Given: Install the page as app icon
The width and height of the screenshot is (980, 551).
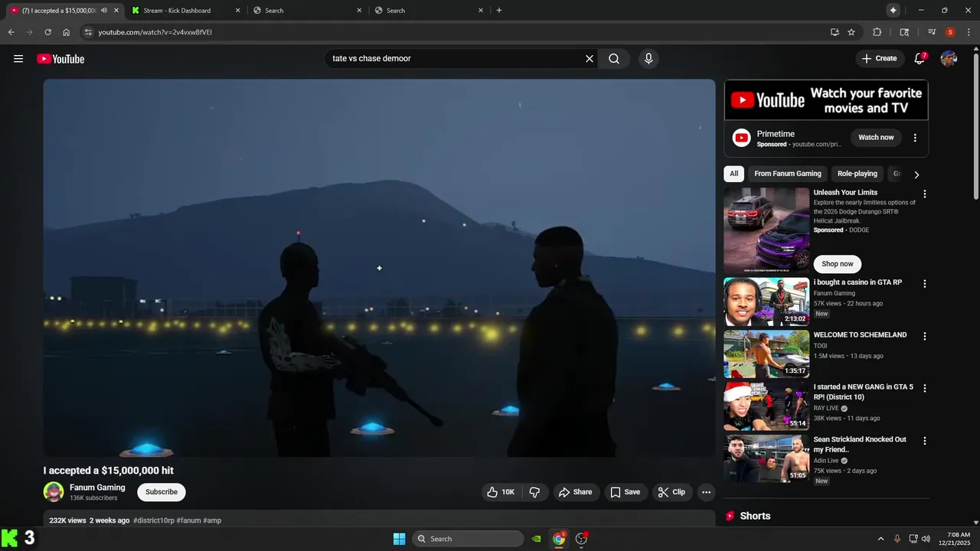Looking at the screenshot, I should click(x=835, y=32).
